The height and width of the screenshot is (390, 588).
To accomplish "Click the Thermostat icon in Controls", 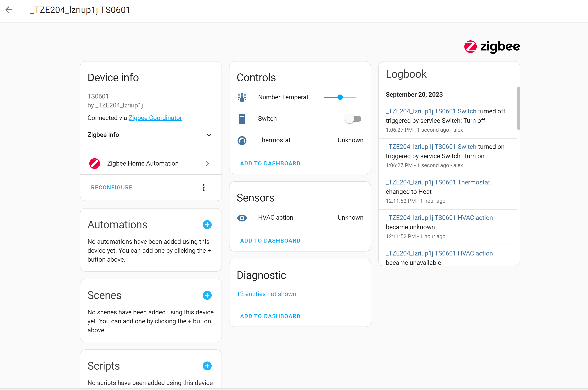I will [242, 140].
